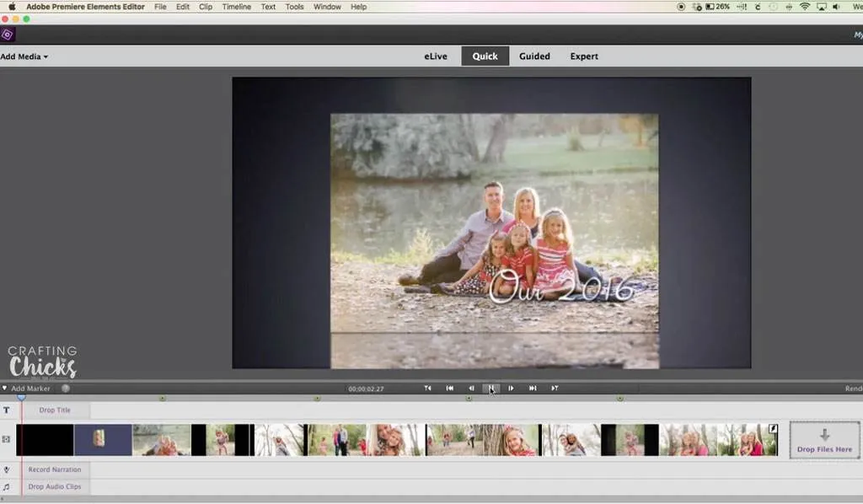Click the Record Narration microphone icon
This screenshot has height=504, width=863.
(7, 469)
